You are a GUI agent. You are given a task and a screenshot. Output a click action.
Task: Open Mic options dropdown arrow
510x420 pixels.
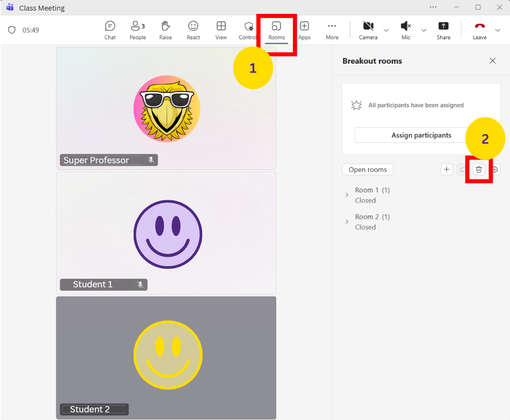coord(423,30)
